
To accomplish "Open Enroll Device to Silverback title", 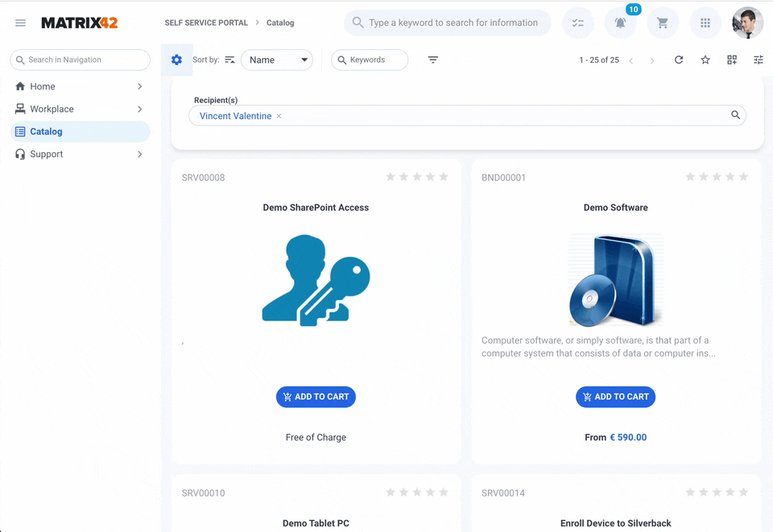I will click(616, 523).
